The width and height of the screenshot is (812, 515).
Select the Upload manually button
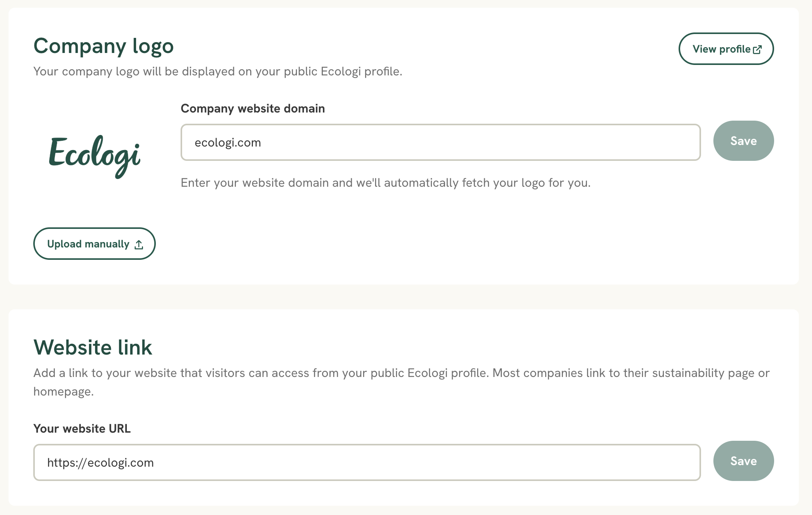click(x=94, y=244)
